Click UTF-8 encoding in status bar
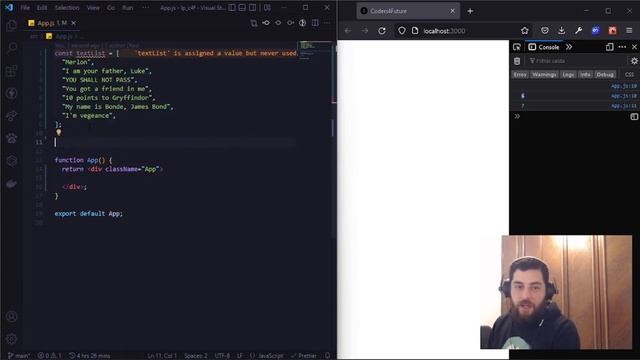Image resolution: width=640 pixels, height=360 pixels. point(222,356)
